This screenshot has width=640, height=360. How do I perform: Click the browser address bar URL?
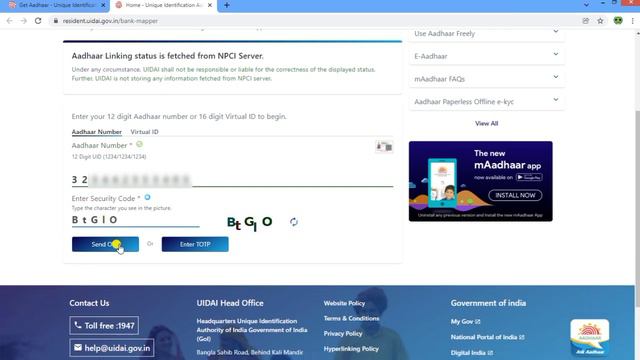[x=110, y=21]
